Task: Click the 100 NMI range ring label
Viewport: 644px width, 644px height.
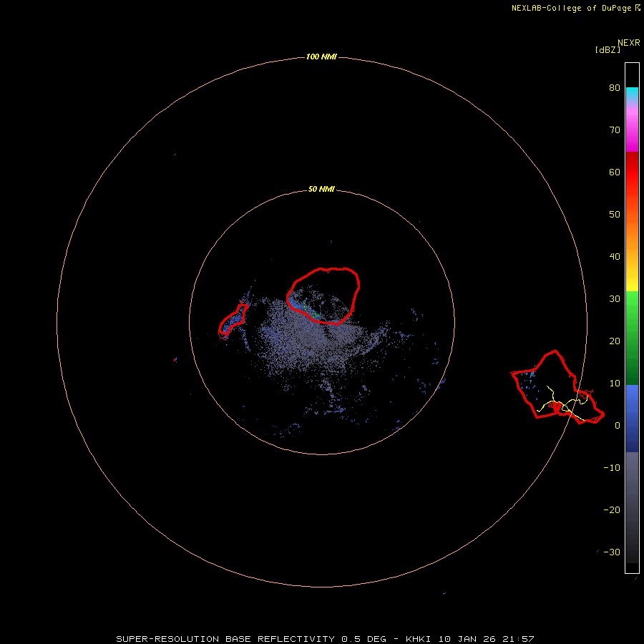Action: (321, 57)
